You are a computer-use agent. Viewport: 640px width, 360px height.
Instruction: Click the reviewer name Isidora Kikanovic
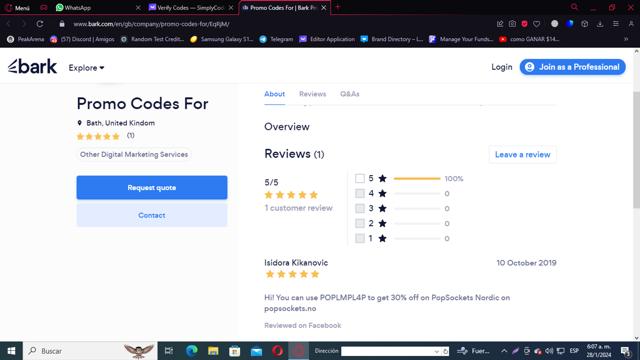pos(296,262)
